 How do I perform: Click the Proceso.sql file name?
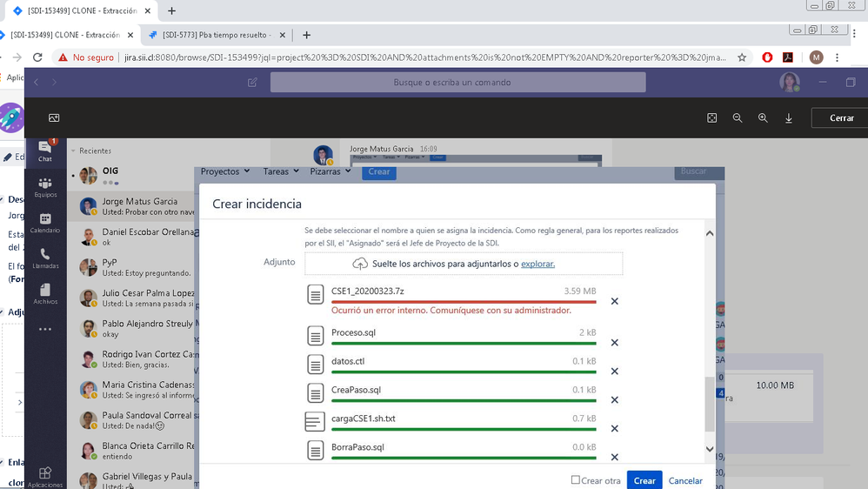(x=353, y=332)
